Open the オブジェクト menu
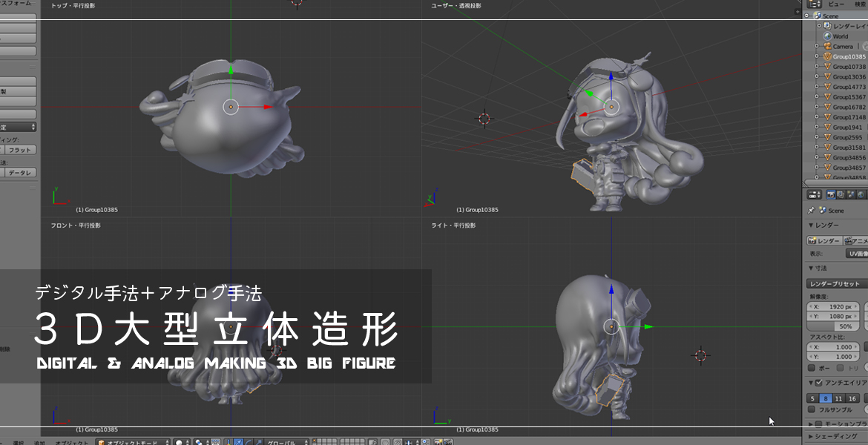Screen dimensions: 868x445 70,441
